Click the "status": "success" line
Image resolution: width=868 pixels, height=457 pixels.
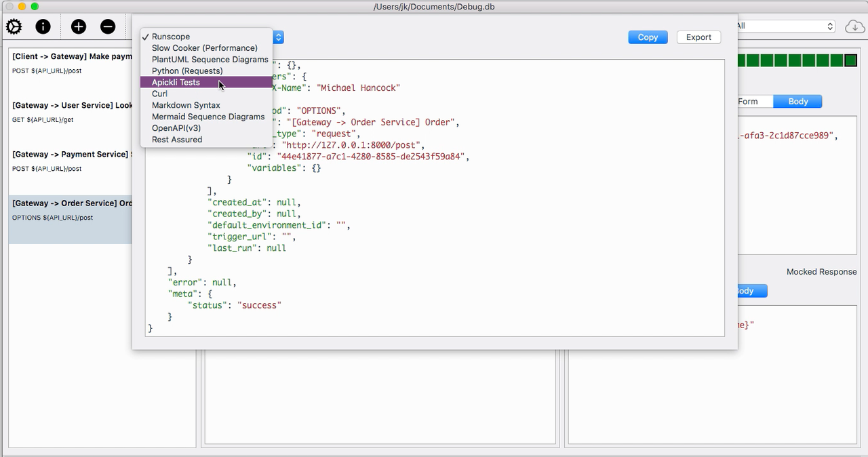click(x=235, y=305)
